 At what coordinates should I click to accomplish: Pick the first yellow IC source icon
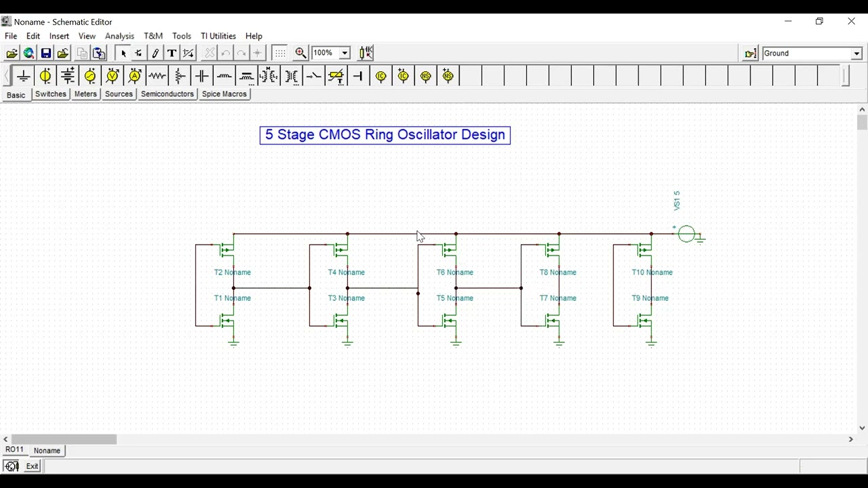[381, 76]
